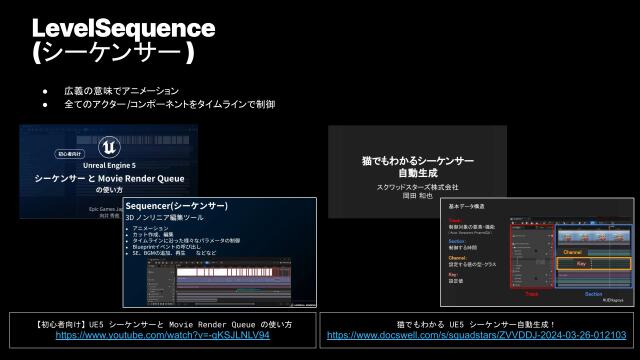
Task: Click the blue Section label under the diagram
Action: (x=593, y=294)
